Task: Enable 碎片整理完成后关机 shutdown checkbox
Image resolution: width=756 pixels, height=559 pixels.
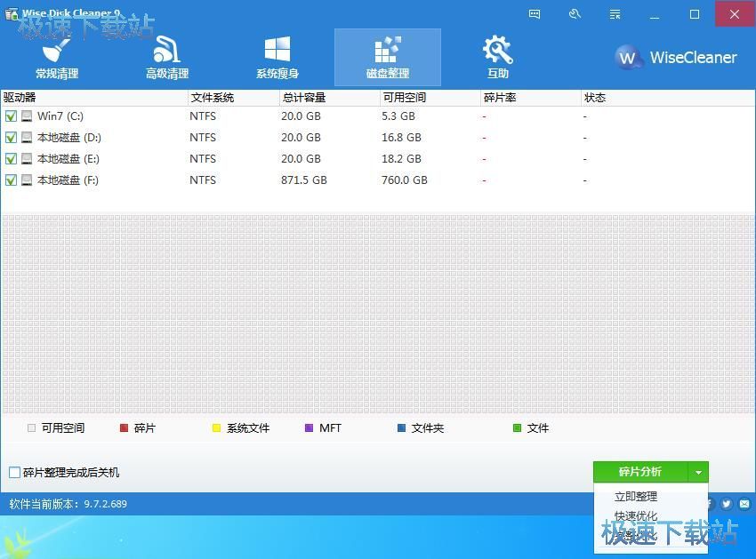Action: (x=14, y=472)
